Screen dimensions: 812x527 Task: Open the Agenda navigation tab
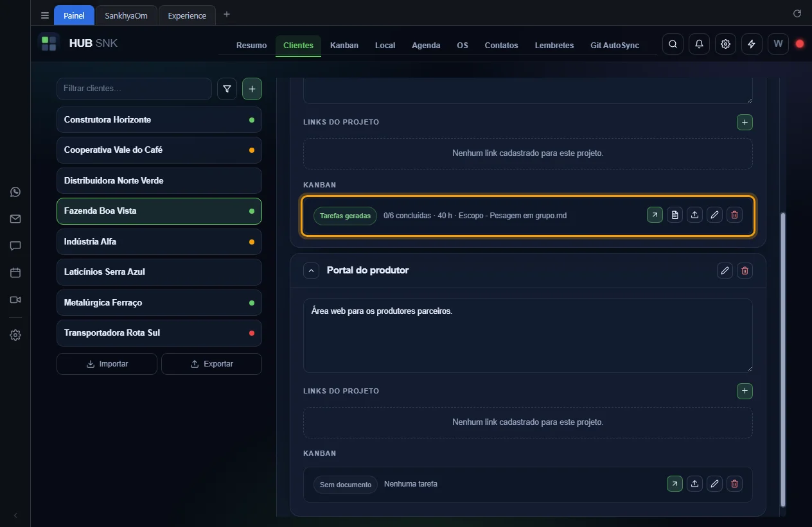[426, 46]
